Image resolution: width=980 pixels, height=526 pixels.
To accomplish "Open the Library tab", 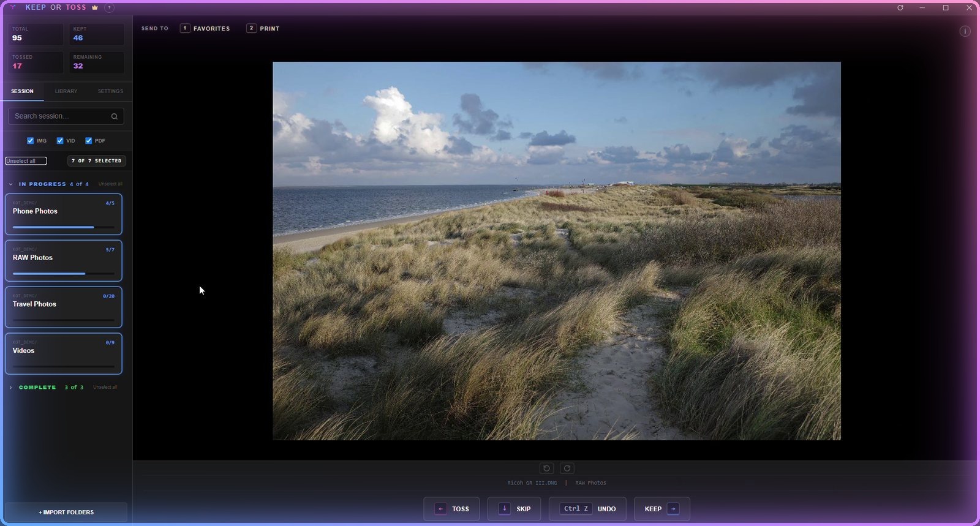I will pyautogui.click(x=66, y=91).
